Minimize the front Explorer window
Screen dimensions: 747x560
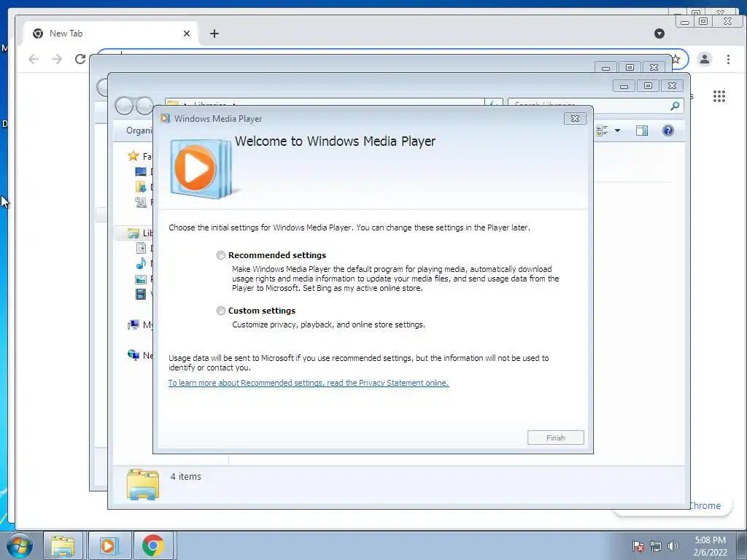624,86
